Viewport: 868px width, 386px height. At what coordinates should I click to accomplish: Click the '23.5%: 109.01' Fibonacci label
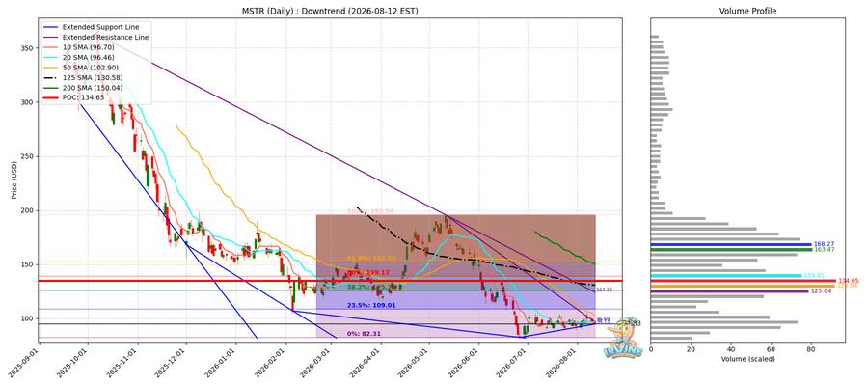coord(371,305)
